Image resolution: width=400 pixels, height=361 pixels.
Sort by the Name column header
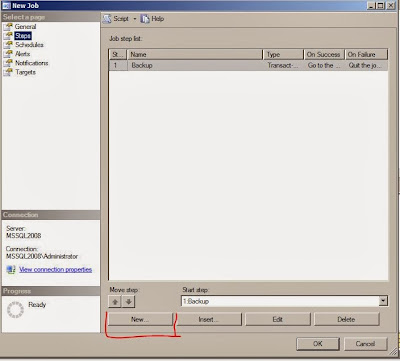(x=195, y=54)
